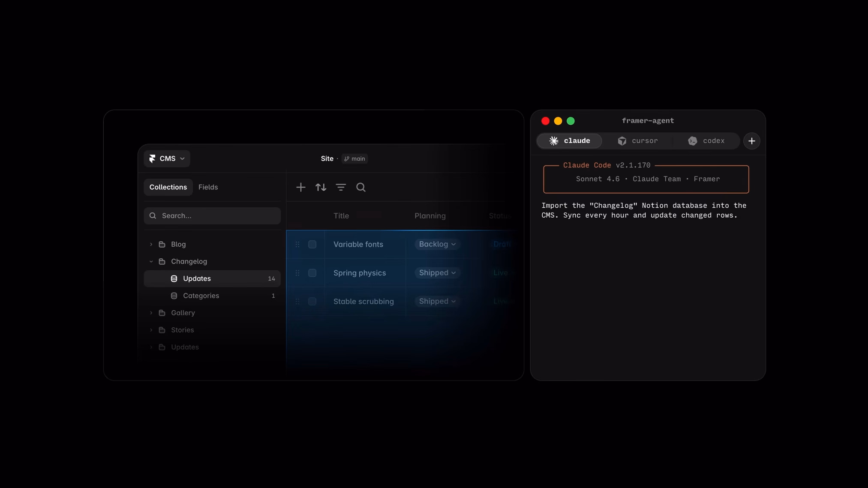Viewport: 868px width, 488px height.
Task: Check the Stable scrubbing row checkbox
Action: tap(312, 302)
